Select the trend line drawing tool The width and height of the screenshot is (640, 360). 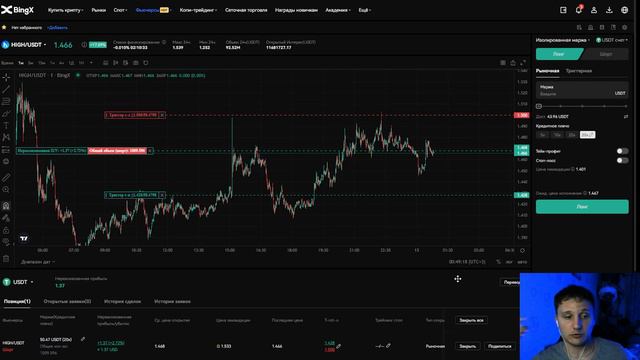coord(6,89)
